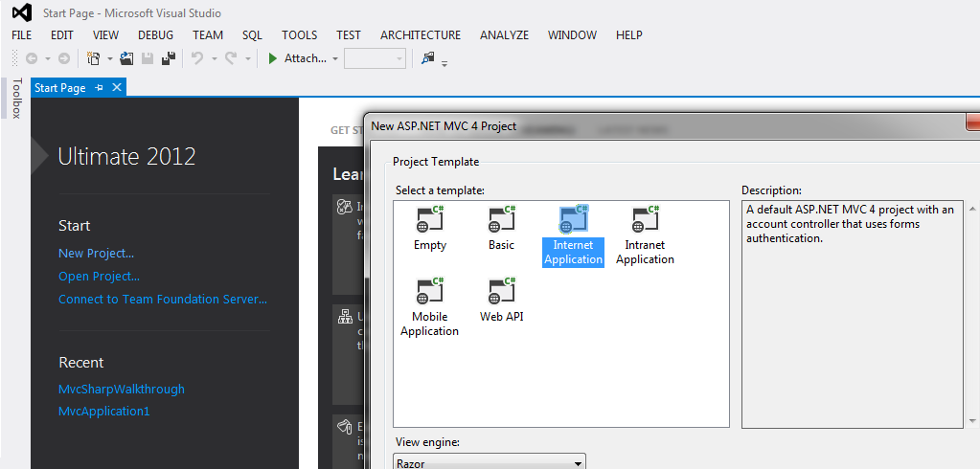Close the Start Page tab

click(x=116, y=87)
